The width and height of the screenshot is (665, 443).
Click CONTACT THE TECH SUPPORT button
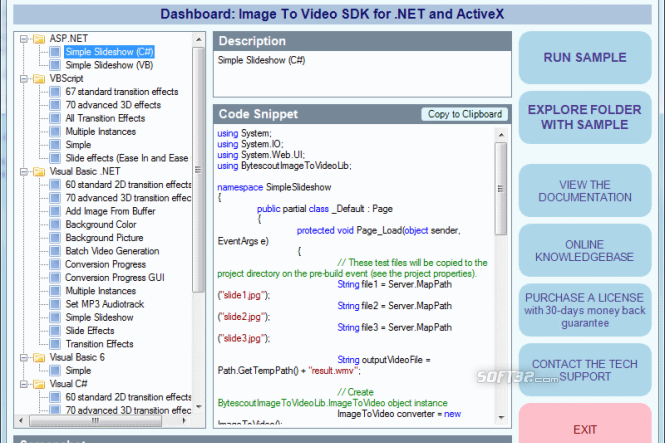pos(585,370)
